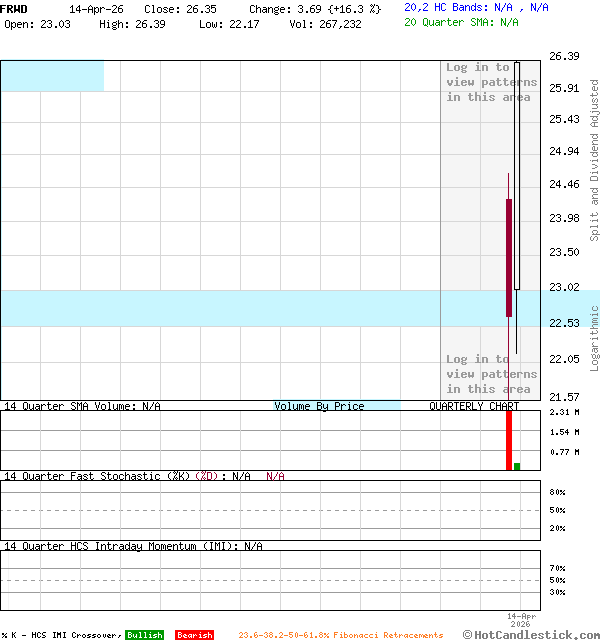600x640 pixels.
Task: Select the Volume By Price label
Action: tap(319, 406)
